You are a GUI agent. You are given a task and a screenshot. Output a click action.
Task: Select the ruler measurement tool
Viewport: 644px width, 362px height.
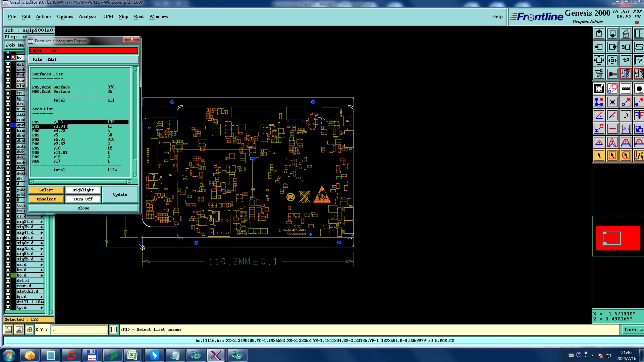(626, 89)
